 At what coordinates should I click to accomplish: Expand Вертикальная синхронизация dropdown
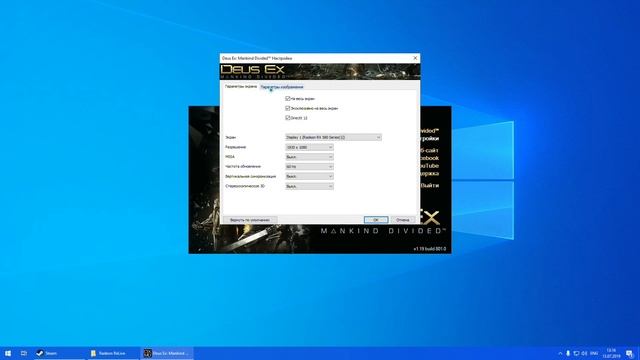click(309, 176)
